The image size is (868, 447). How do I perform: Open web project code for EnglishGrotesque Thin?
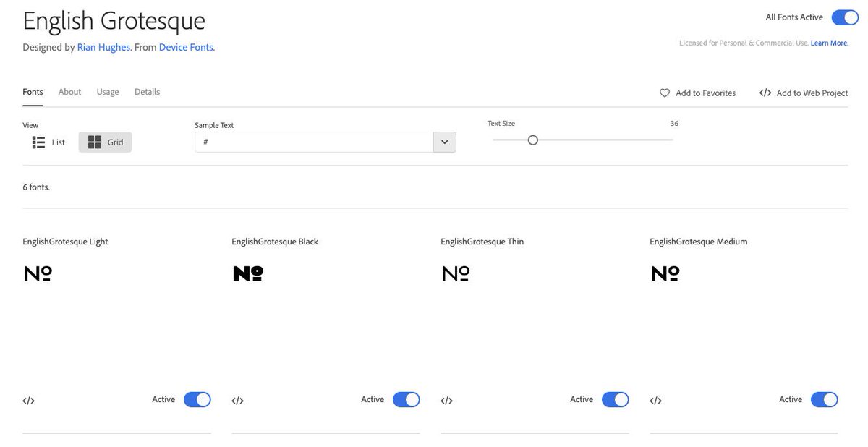pyautogui.click(x=446, y=400)
